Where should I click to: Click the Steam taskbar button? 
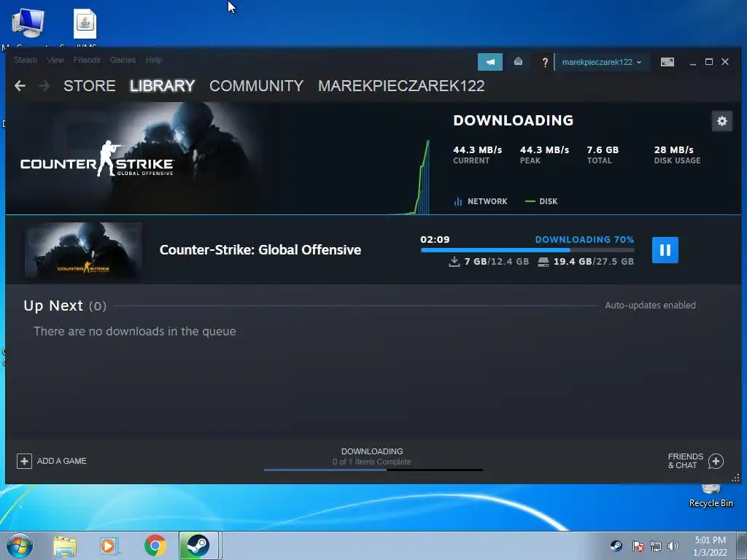[198, 545]
